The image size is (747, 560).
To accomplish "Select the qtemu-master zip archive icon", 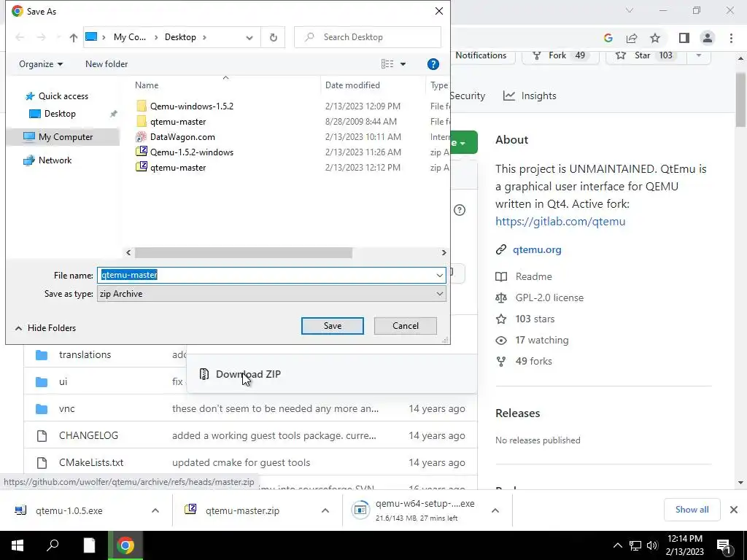I will point(141,167).
